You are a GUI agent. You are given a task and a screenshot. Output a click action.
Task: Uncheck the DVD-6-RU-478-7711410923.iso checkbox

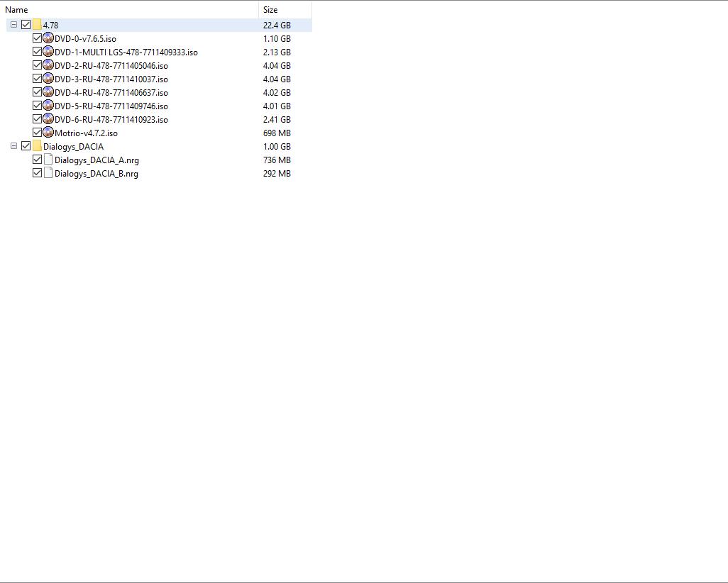pyautogui.click(x=37, y=119)
